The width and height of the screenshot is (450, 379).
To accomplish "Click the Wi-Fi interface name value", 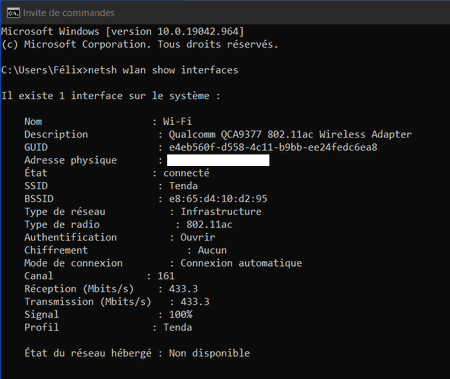I will point(177,122).
